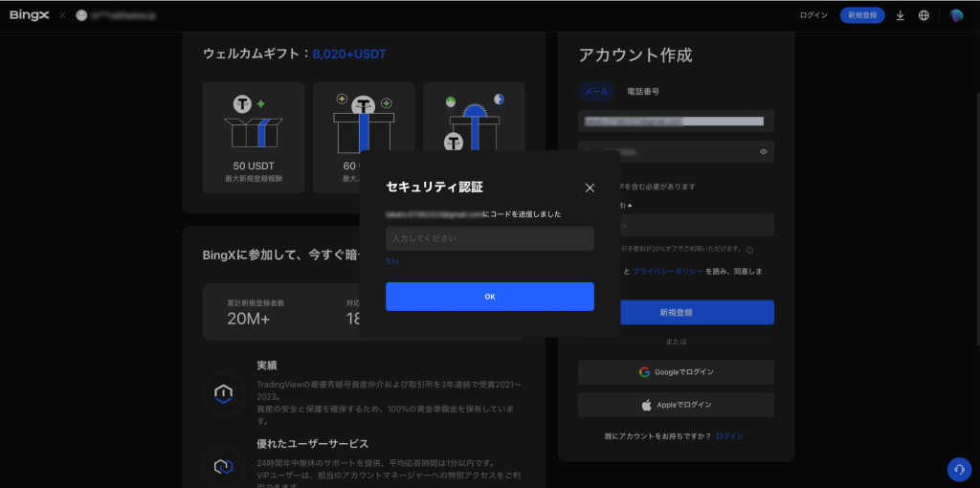Choose Appleでログイン
This screenshot has width=980, height=488.
pos(676,405)
